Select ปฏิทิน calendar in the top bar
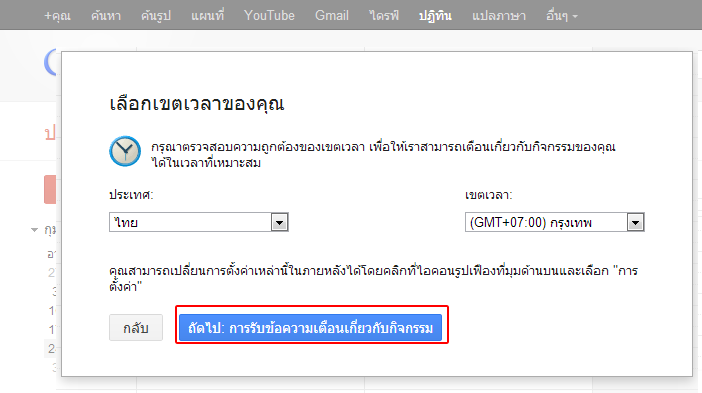 435,16
